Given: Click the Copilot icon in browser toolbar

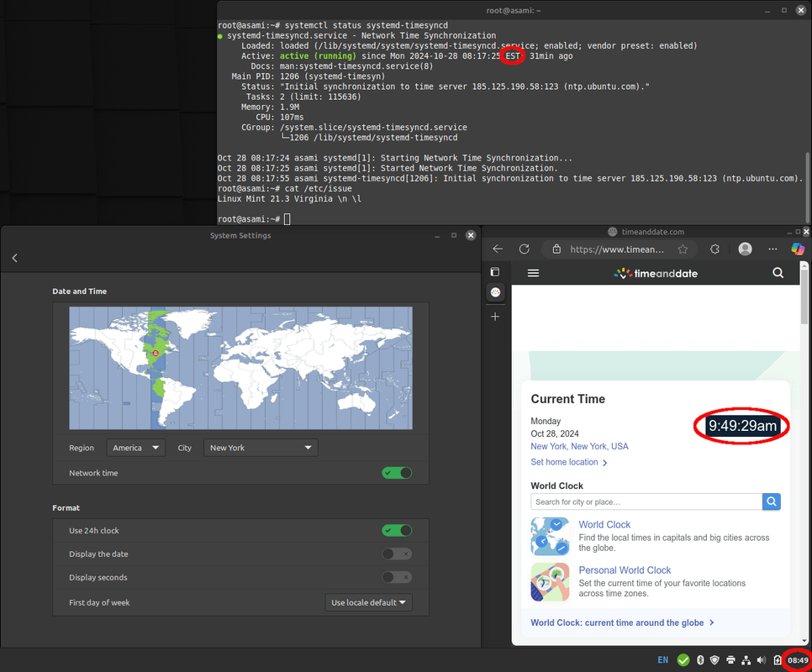Looking at the screenshot, I should [797, 249].
